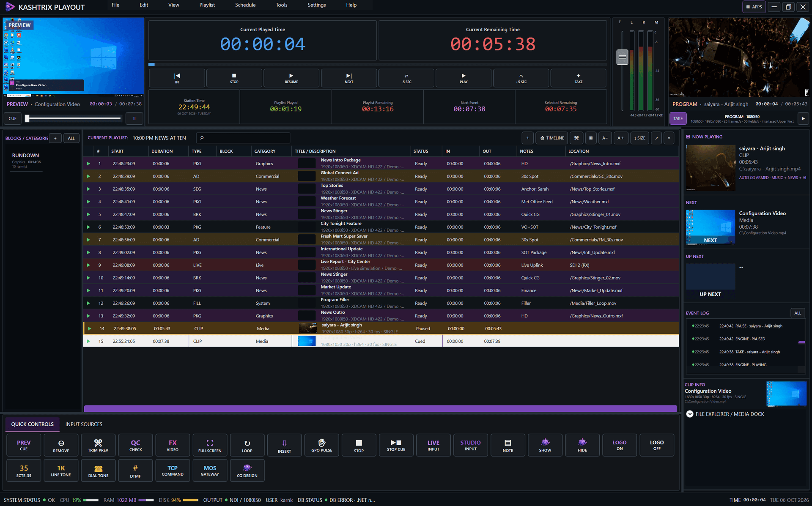Expand the File Explorer / Media Dock
This screenshot has width=812, height=506.
(x=690, y=414)
